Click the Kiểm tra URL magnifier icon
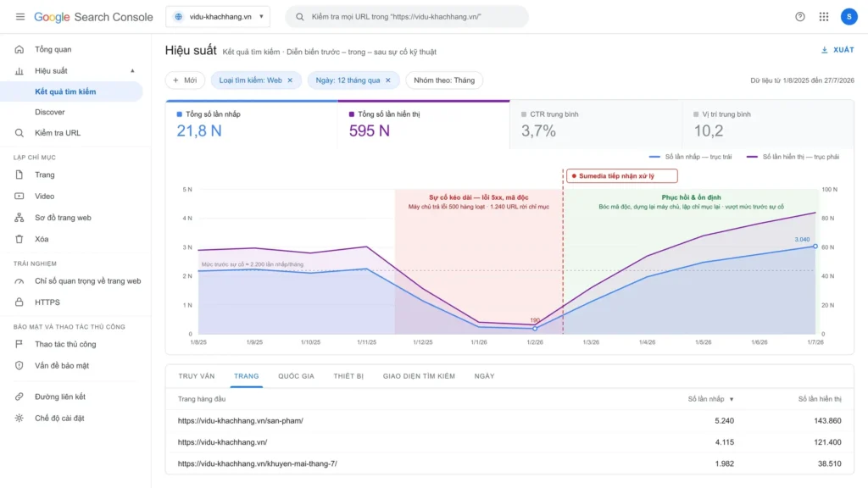This screenshot has height=488, width=868. tap(19, 133)
